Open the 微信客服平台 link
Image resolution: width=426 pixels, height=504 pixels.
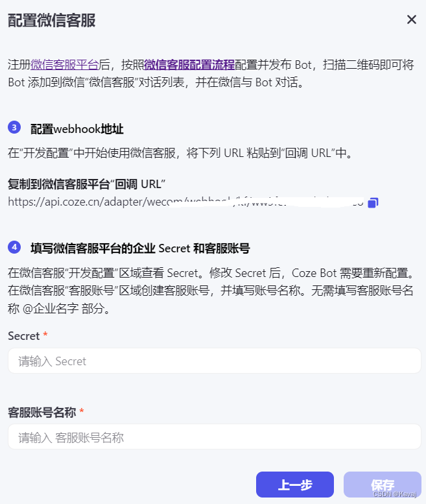coord(64,65)
